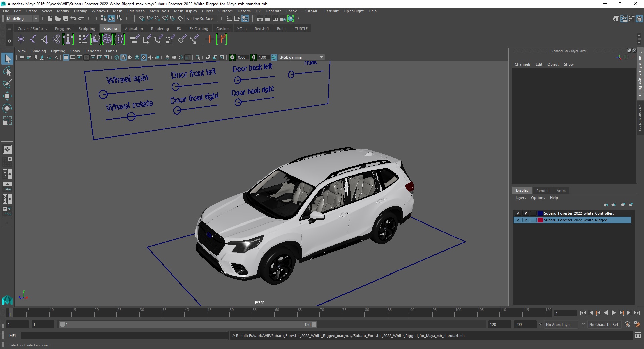Viewport: 644px width, 349px height.
Task: Click the MEL command line input
Action: [x=124, y=336]
